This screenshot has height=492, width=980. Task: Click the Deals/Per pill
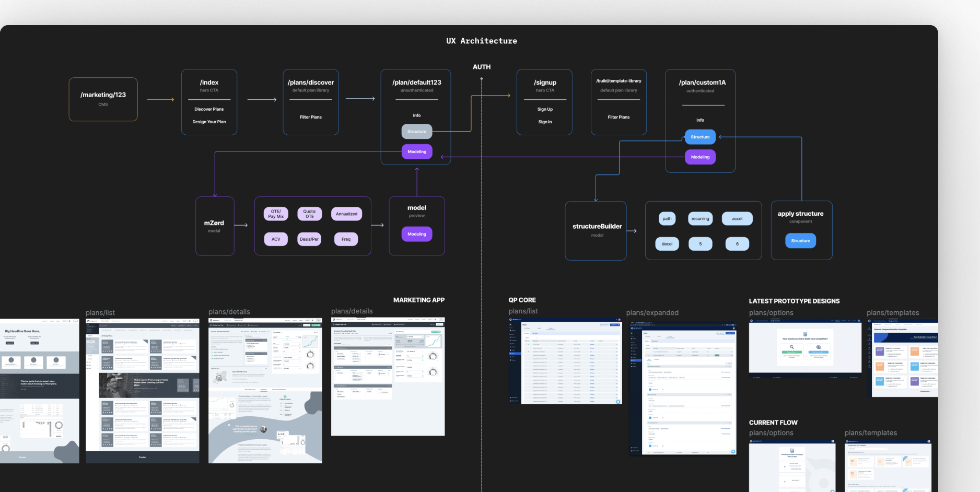point(309,239)
